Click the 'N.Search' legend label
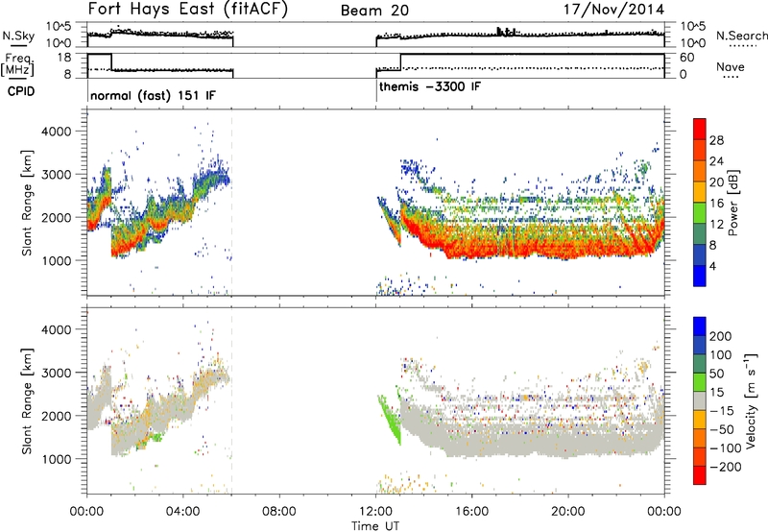 (741, 36)
